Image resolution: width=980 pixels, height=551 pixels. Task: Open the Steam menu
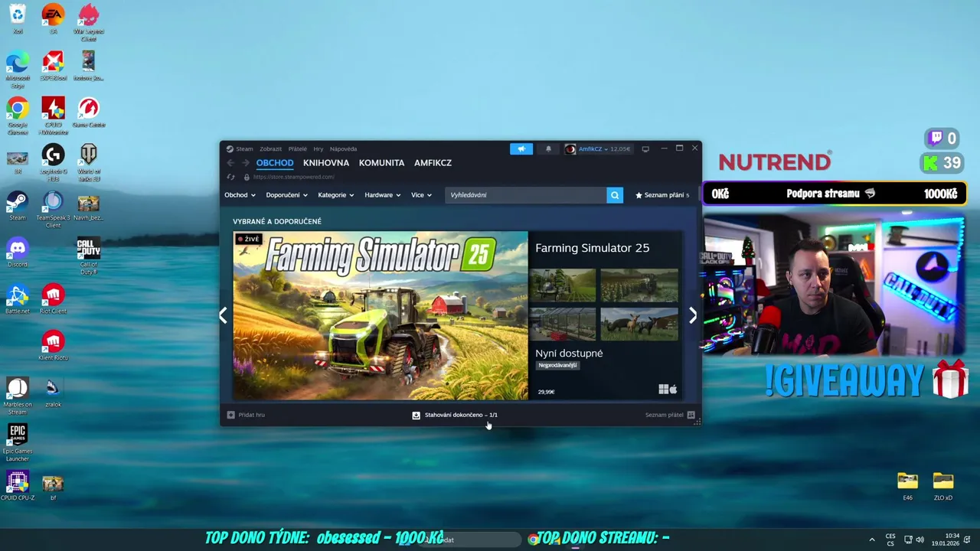pyautogui.click(x=244, y=149)
